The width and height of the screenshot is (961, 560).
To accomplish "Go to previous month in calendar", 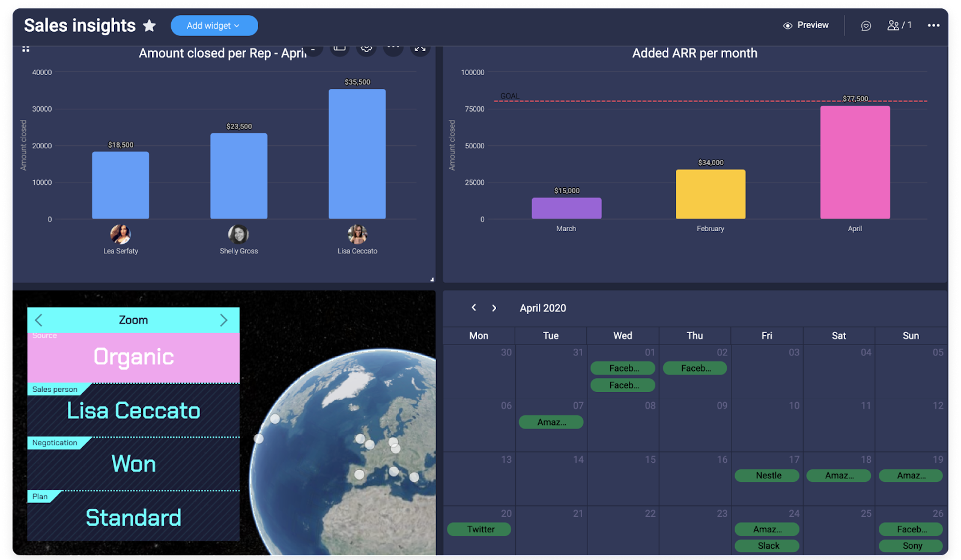I will click(x=474, y=308).
